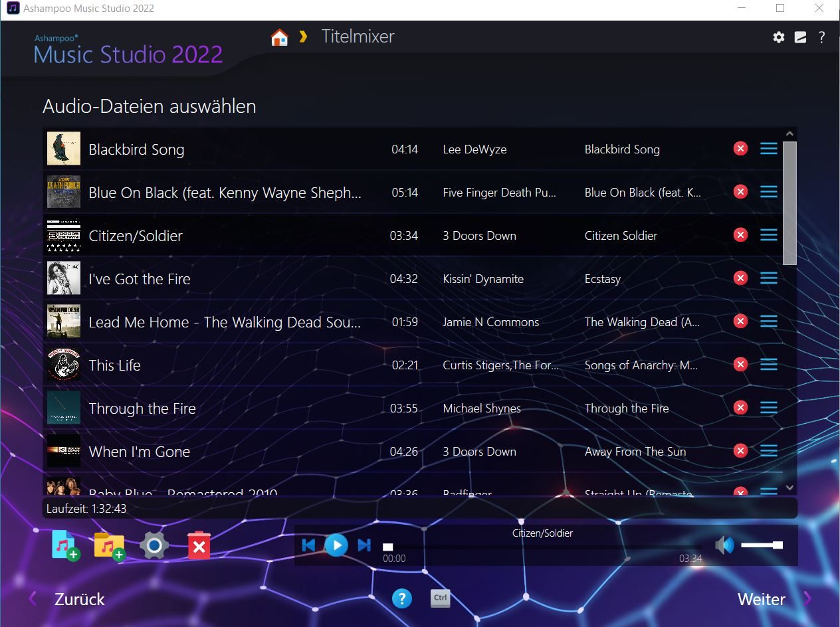The image size is (840, 627).
Task: Mute the player speaker icon
Action: pyautogui.click(x=724, y=545)
